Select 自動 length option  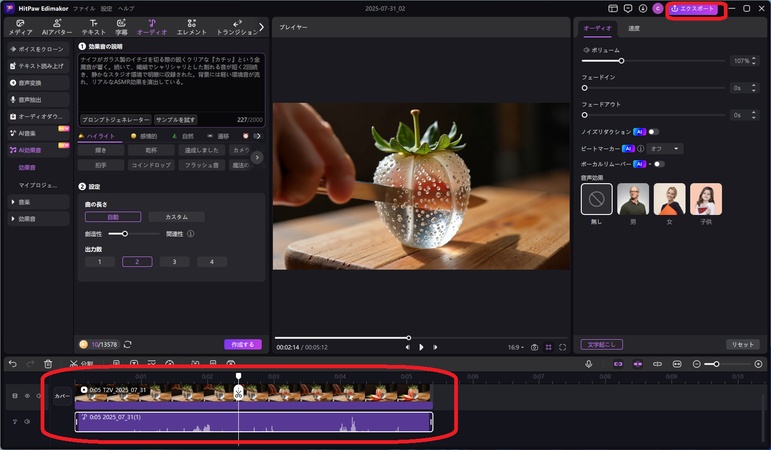(113, 217)
